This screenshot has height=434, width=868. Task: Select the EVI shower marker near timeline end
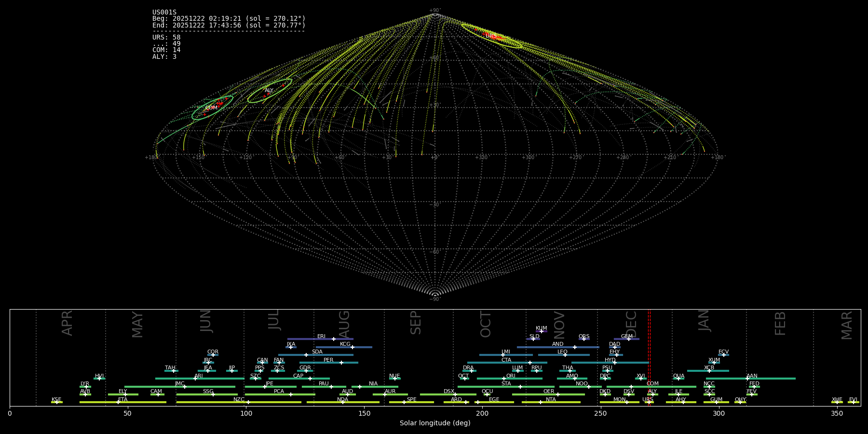coord(853,402)
